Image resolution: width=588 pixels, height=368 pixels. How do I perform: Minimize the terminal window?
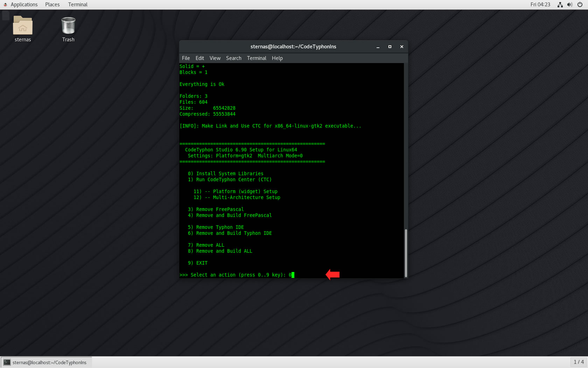pyautogui.click(x=378, y=47)
